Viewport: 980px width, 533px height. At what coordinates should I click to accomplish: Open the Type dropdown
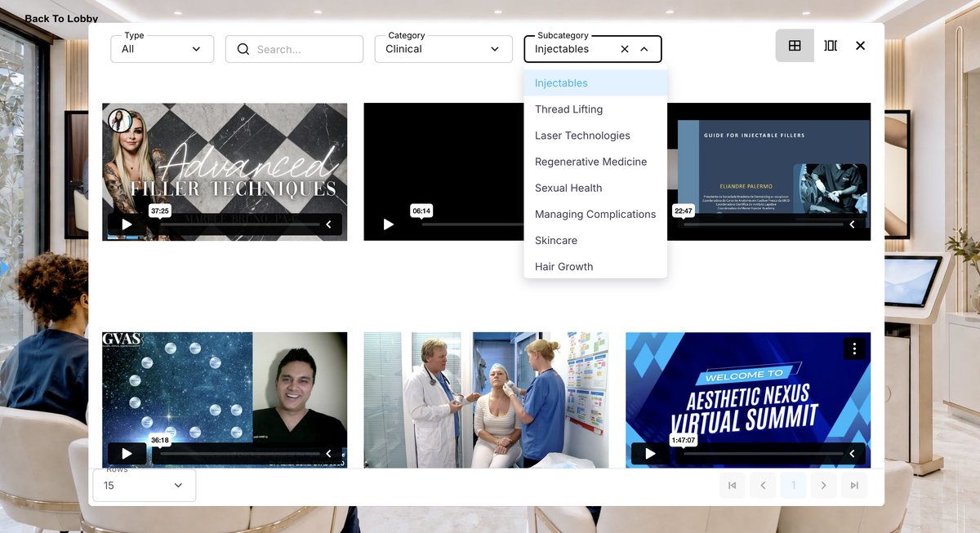click(163, 49)
